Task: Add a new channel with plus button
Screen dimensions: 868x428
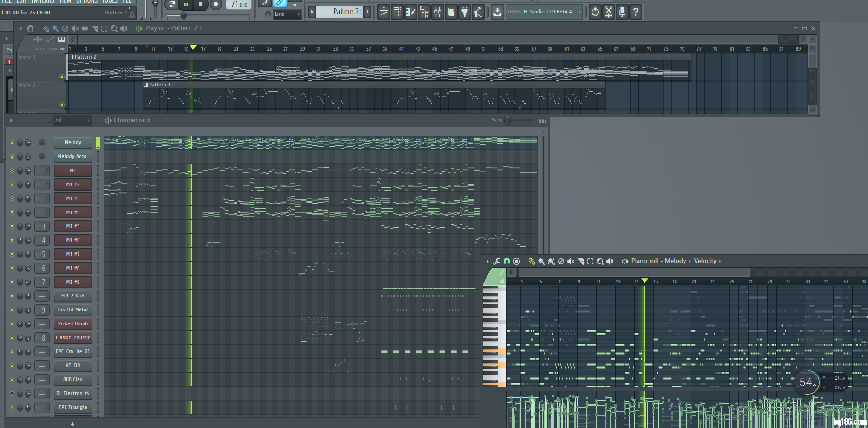Action: pos(72,424)
